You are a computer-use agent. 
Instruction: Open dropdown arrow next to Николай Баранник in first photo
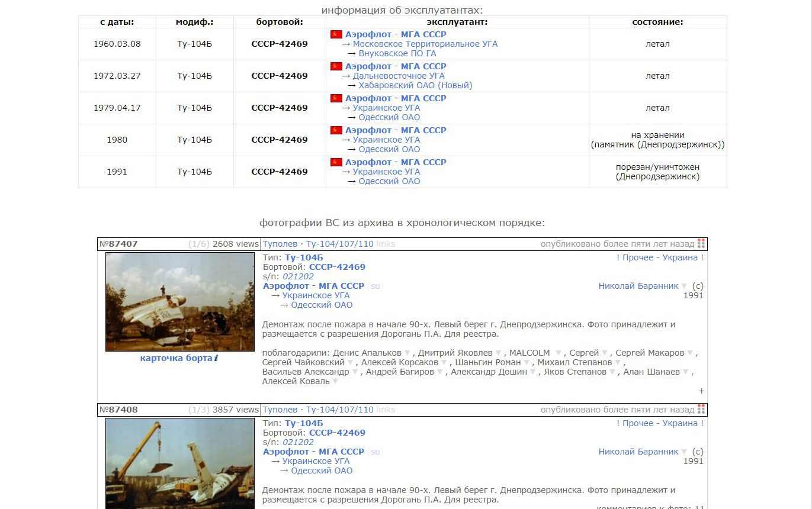[684, 286]
